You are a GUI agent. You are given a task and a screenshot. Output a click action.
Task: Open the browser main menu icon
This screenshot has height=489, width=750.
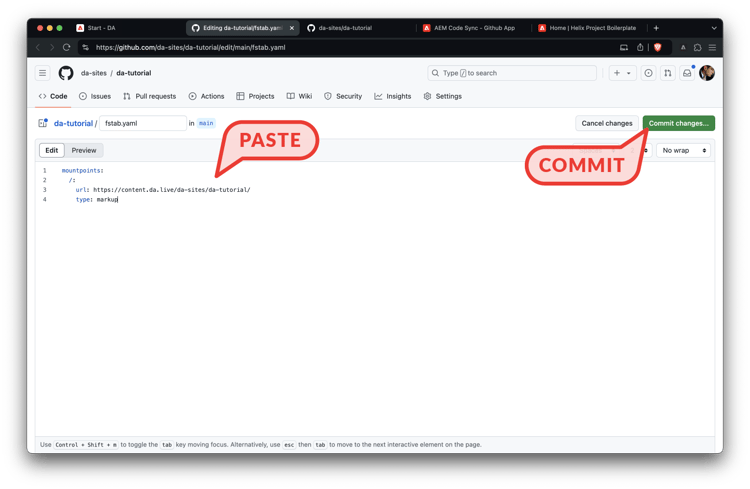(x=712, y=47)
